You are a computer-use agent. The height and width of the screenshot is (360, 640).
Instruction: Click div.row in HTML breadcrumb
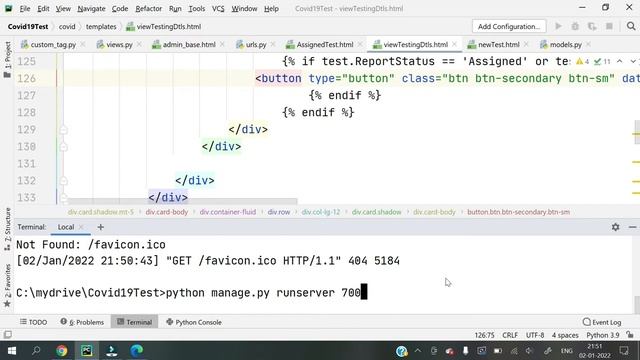point(279,212)
